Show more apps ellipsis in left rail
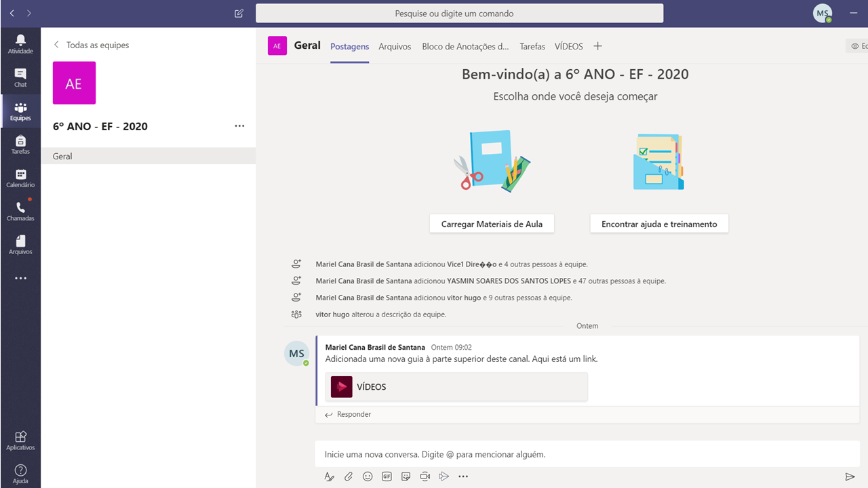Viewport: 868px width, 488px height. coord(20,279)
